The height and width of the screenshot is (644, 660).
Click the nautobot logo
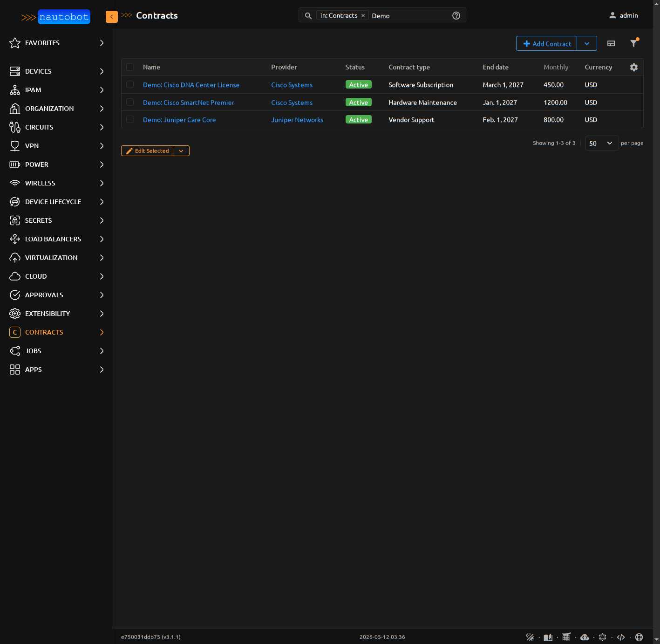(x=55, y=17)
